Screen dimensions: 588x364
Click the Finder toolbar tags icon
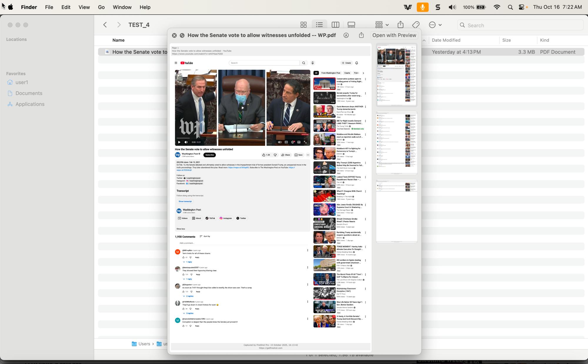416,25
